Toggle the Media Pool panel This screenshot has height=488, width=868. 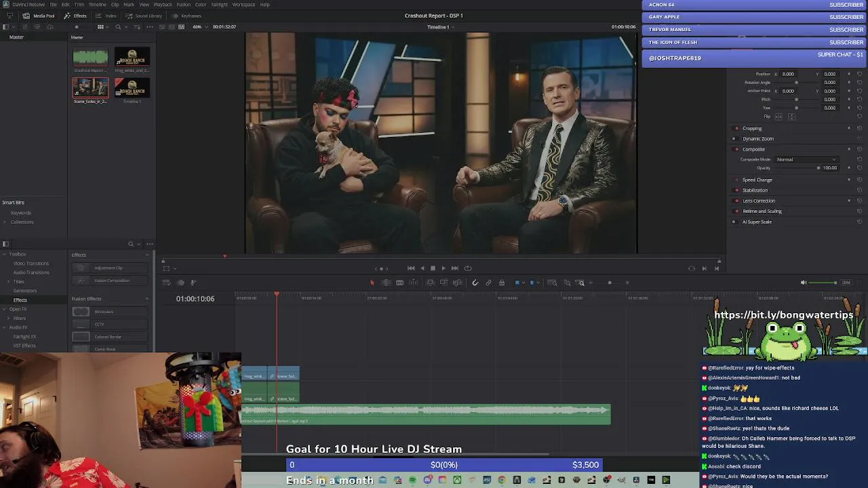tap(39, 16)
